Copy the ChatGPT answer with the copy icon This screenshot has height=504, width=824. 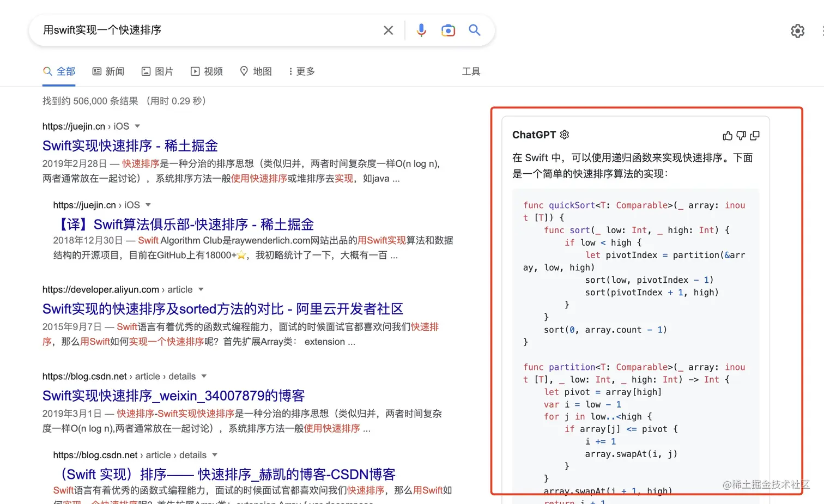tap(755, 135)
